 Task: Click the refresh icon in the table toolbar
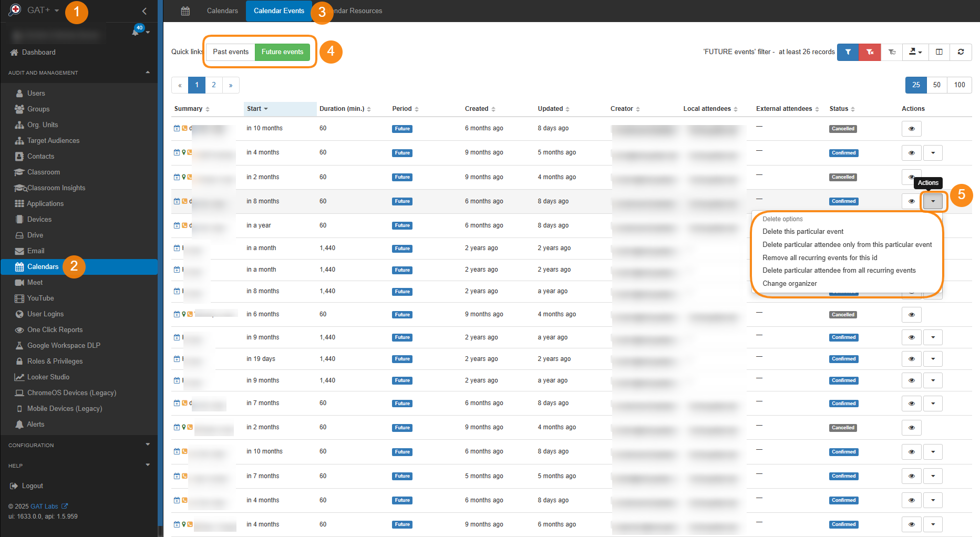[961, 52]
